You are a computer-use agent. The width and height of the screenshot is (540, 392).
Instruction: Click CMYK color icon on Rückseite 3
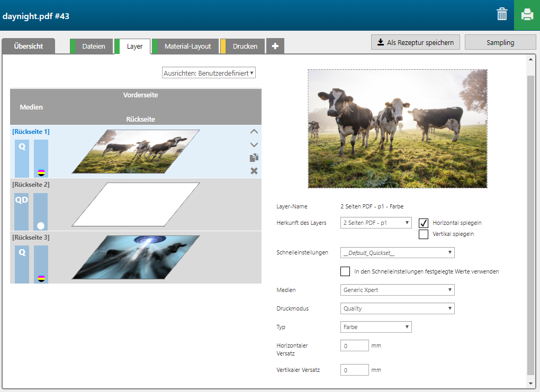[x=41, y=278]
